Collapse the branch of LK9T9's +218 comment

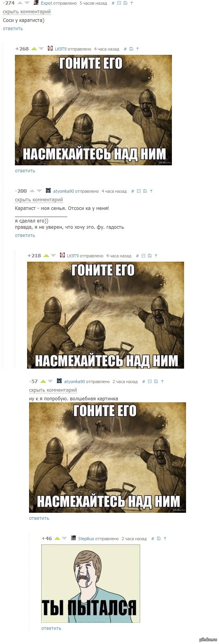tap(143, 256)
